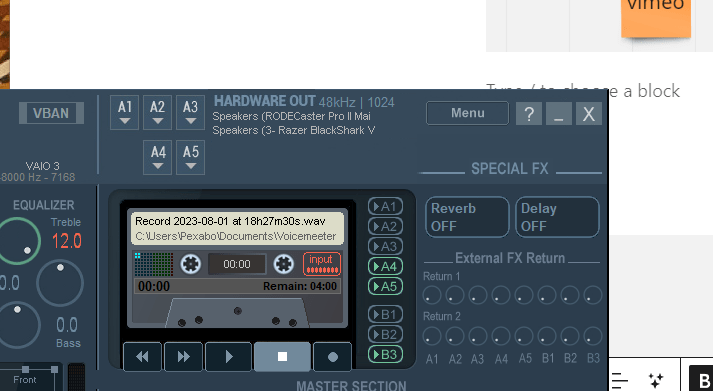The image size is (713, 391).
Task: Click the recorded file name display
Action: (231, 221)
